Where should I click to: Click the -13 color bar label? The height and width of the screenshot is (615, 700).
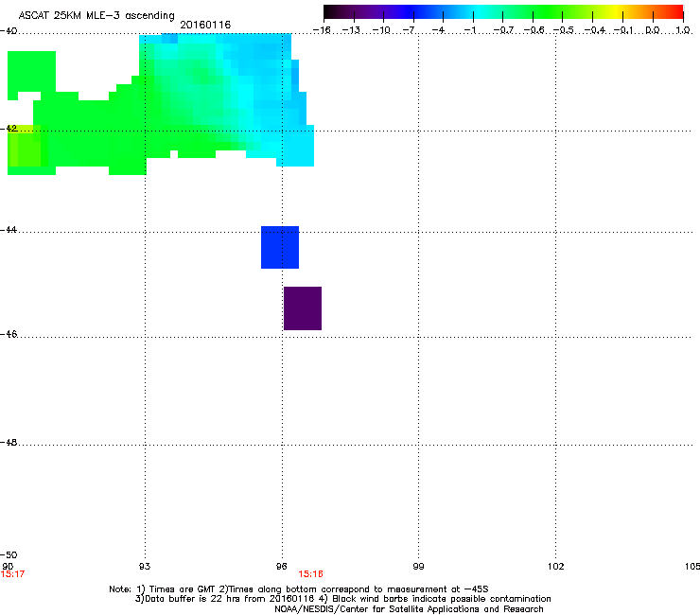351,30
